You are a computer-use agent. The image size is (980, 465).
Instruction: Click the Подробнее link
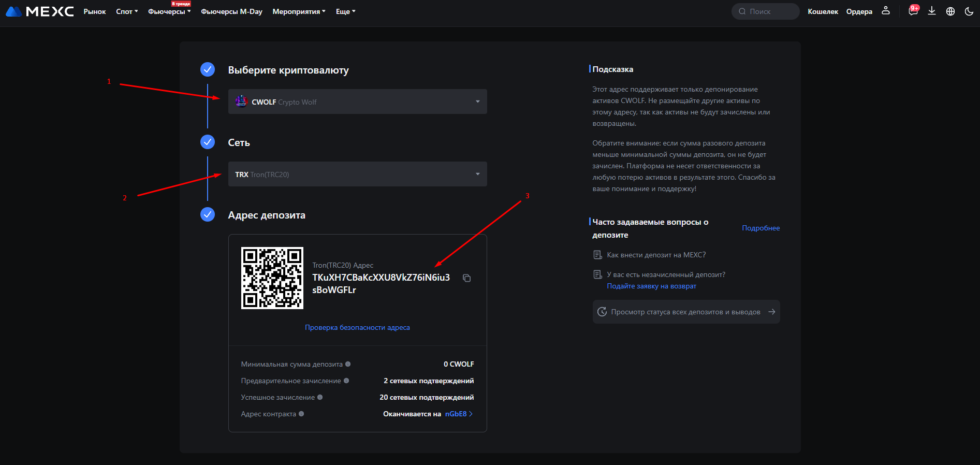click(x=760, y=228)
